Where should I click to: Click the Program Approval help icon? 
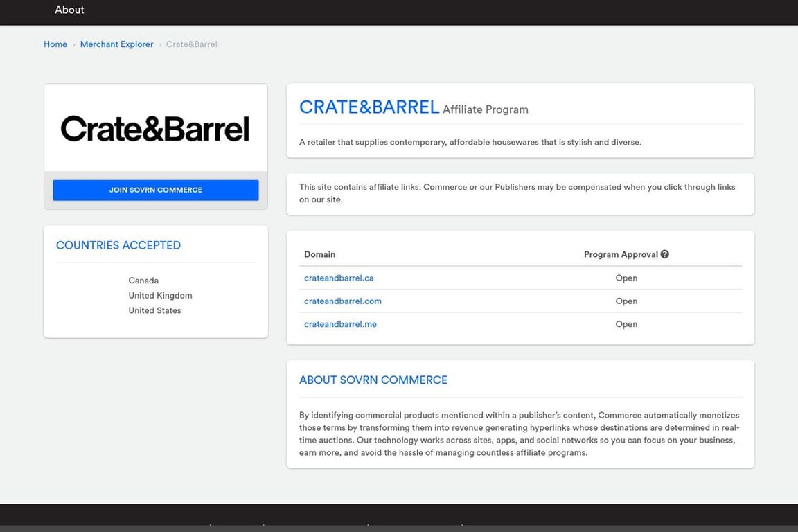(665, 254)
